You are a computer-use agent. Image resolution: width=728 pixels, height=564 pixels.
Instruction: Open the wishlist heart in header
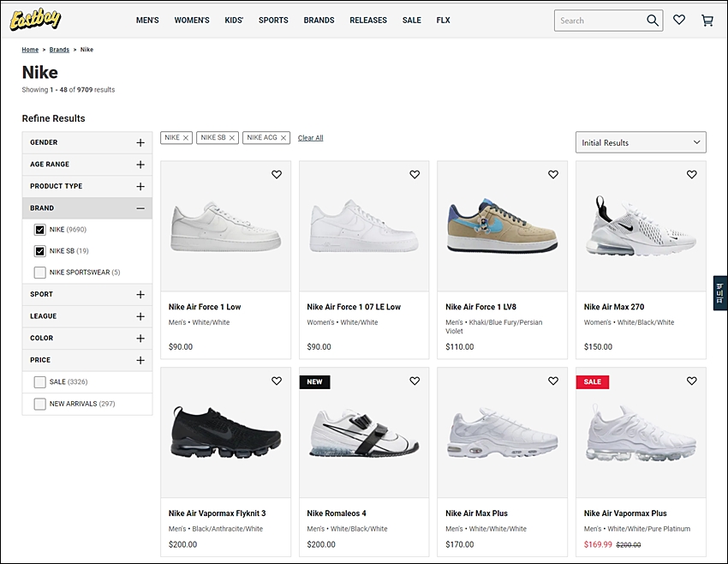tap(679, 20)
